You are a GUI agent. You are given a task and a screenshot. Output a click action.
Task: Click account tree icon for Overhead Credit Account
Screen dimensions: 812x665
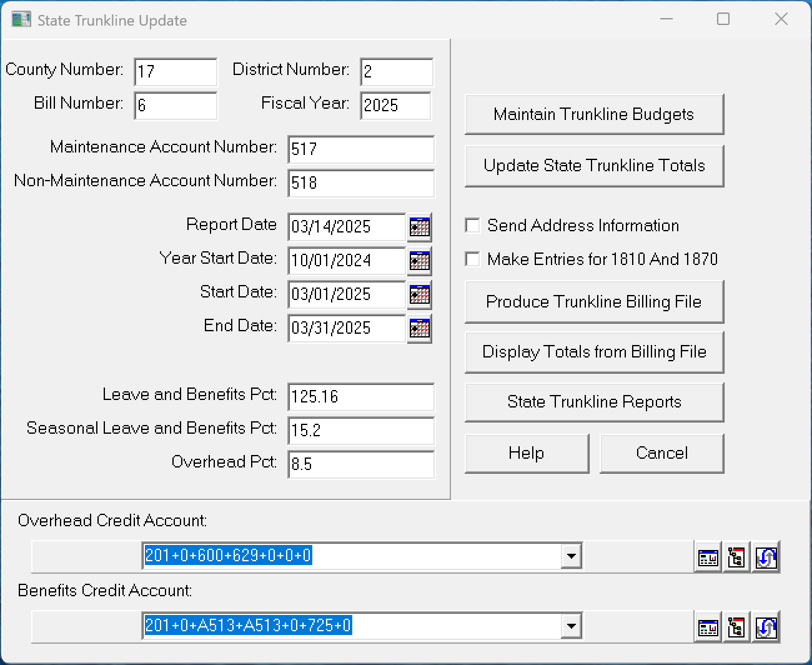pos(737,557)
